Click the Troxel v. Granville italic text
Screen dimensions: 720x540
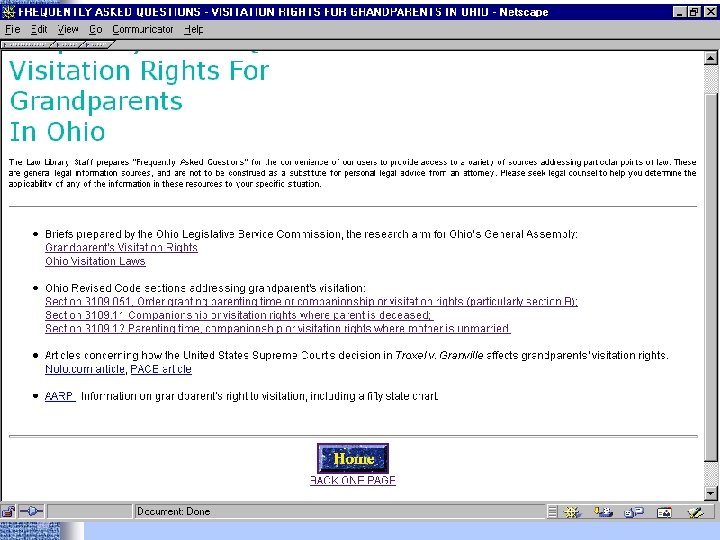439,355
